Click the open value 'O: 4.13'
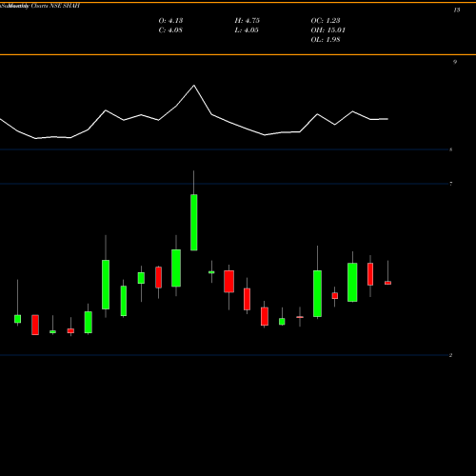This screenshot has width=476, height=476. click(170, 21)
